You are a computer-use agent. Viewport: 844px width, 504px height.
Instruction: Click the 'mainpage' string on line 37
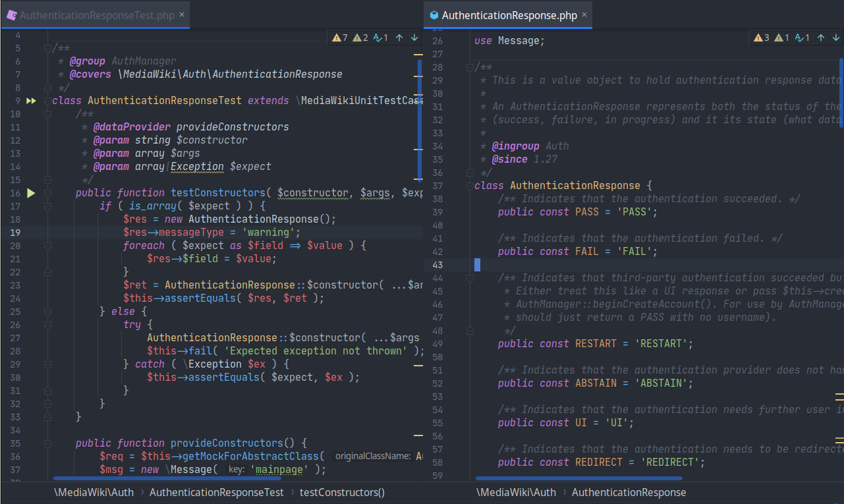pyautogui.click(x=279, y=470)
